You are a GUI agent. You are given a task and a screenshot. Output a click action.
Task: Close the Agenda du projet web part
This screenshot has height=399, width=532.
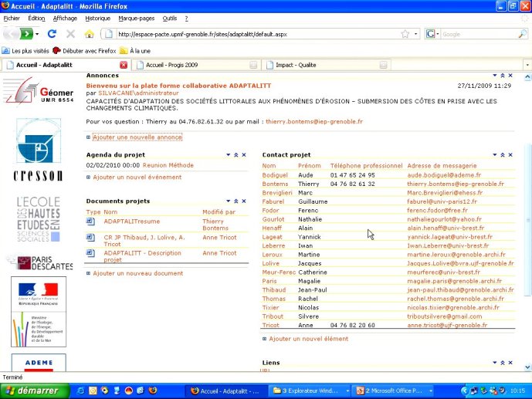tap(244, 154)
